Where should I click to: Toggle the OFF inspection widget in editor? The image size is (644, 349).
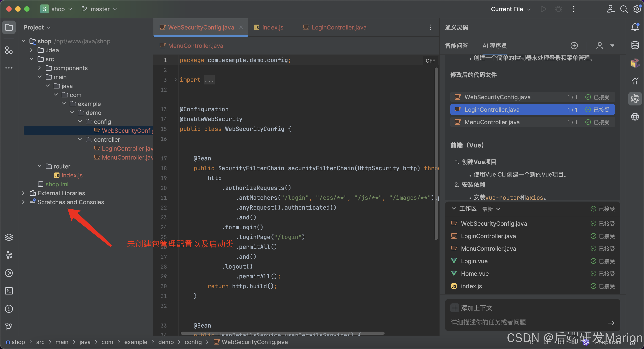pos(430,61)
